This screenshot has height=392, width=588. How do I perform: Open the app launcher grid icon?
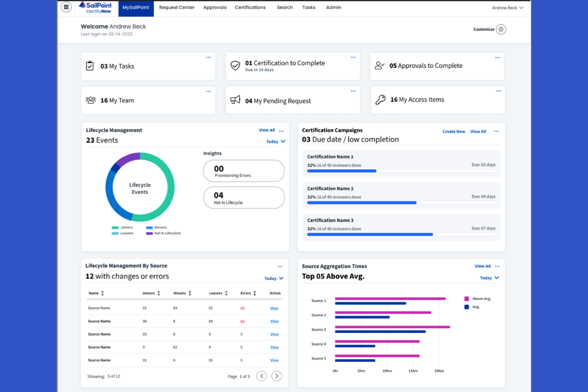pyautogui.click(x=66, y=7)
